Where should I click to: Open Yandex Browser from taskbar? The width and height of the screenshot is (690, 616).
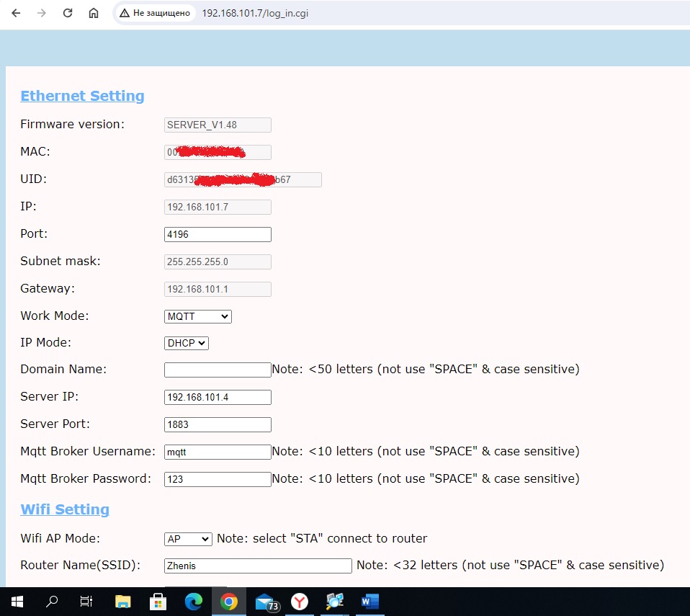[300, 601]
